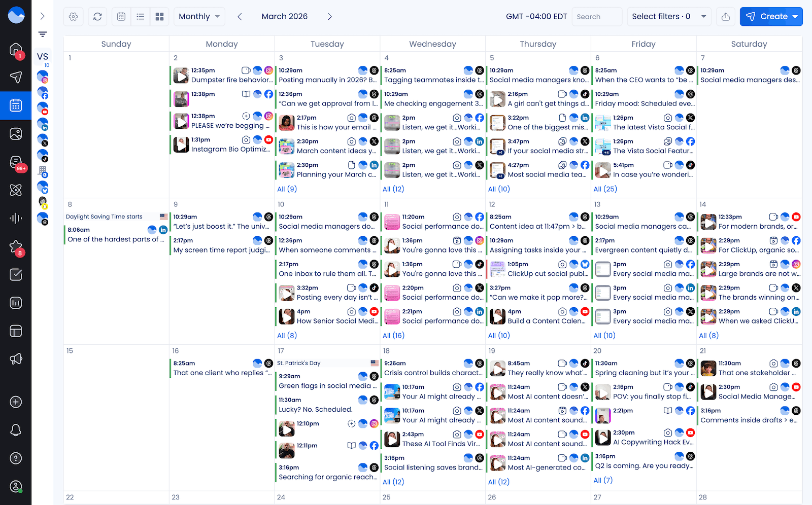The width and height of the screenshot is (812, 505).
Task: Open the Select filters dropdown
Action: [x=668, y=16]
